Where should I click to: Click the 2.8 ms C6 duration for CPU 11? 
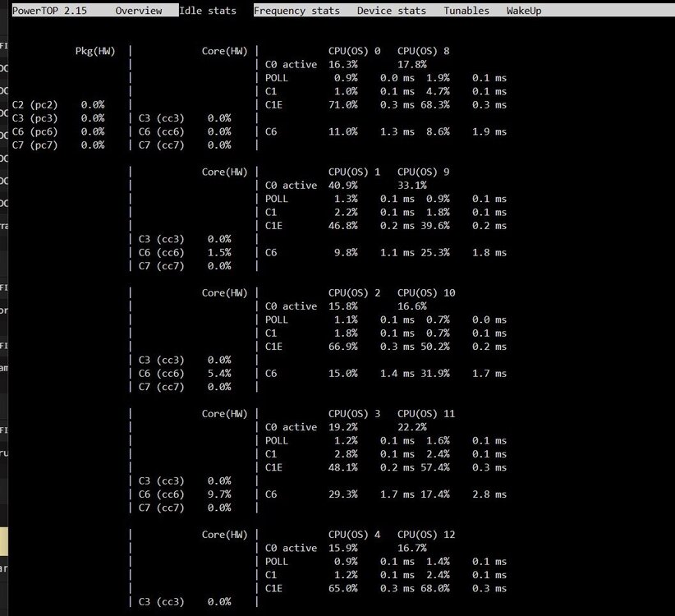(x=489, y=494)
